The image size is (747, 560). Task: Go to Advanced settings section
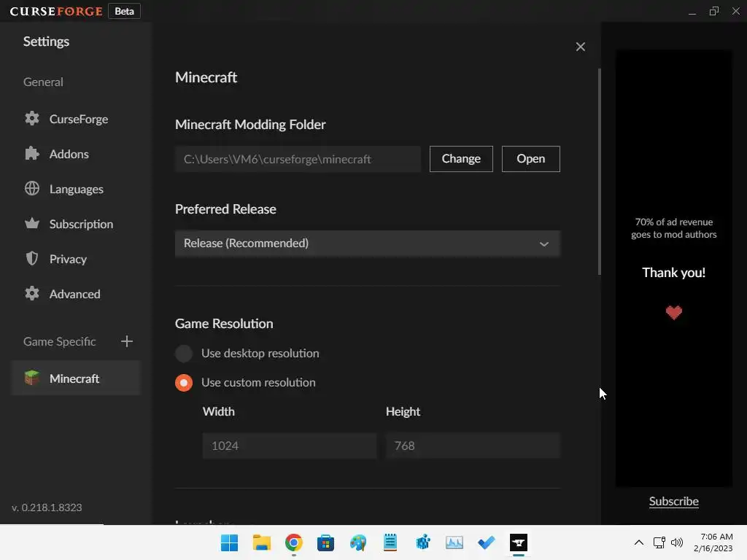75,294
